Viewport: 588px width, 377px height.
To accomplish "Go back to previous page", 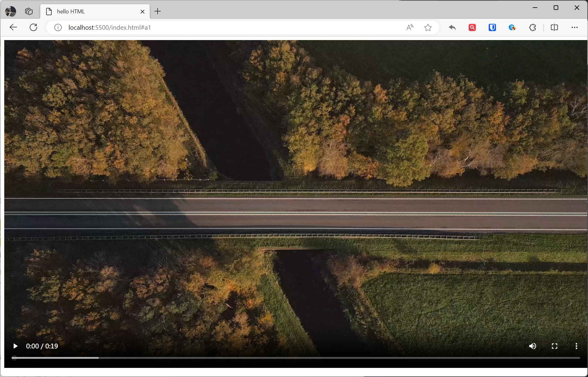I will (13, 27).
